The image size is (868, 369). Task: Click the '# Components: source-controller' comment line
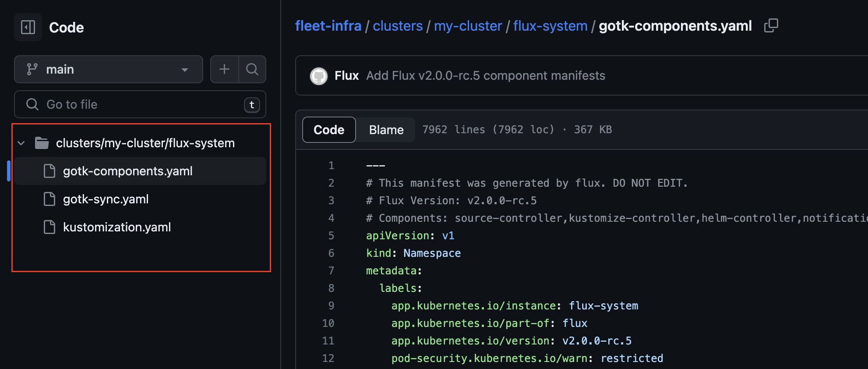click(x=617, y=218)
